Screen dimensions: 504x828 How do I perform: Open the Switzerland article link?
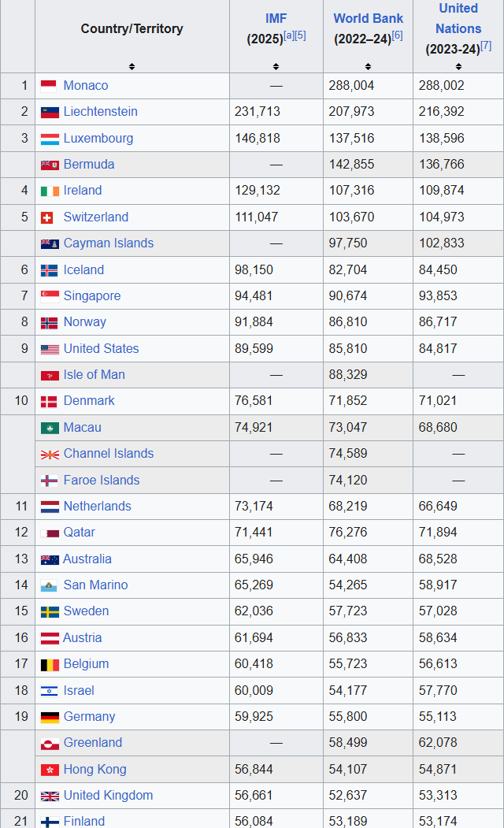(x=96, y=217)
